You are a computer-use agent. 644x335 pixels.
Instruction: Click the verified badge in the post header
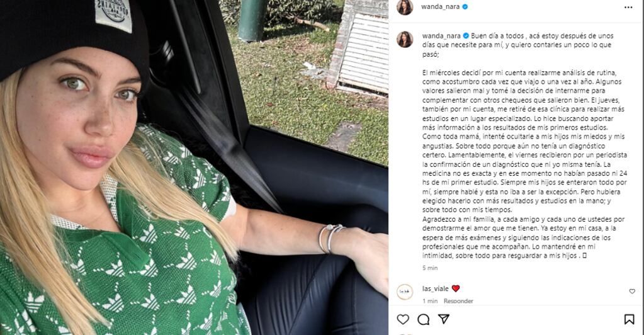[x=465, y=6]
